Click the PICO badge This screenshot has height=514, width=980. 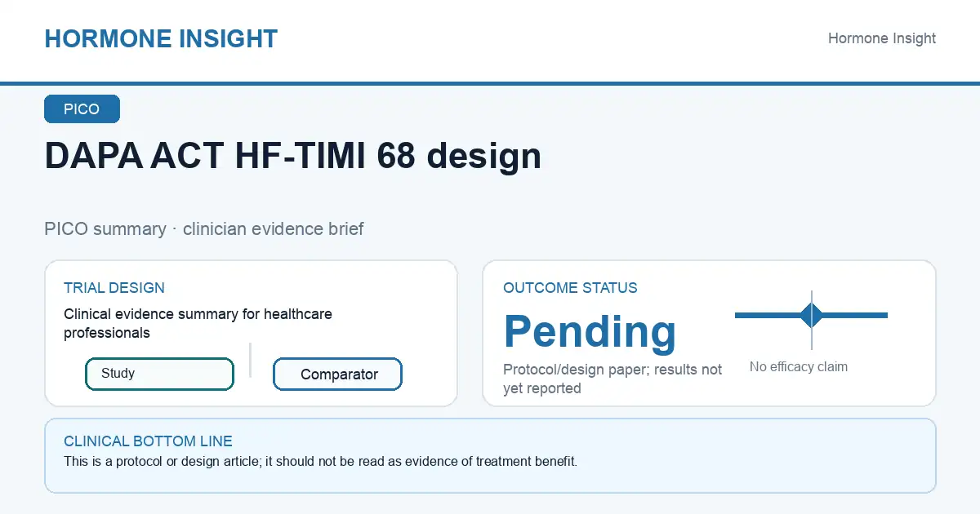pos(82,109)
